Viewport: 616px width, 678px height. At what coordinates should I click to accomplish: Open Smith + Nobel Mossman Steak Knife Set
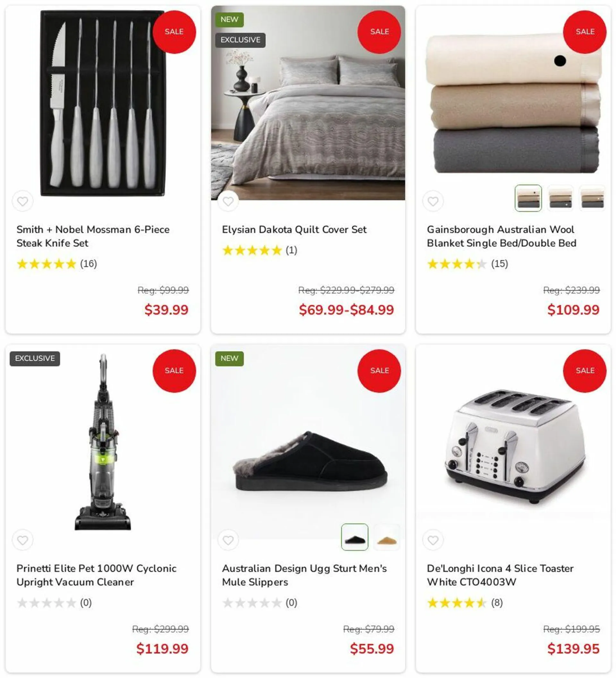coord(93,236)
